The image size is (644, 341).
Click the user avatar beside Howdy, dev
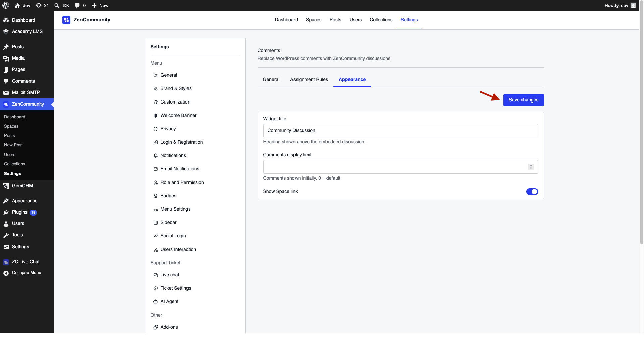(633, 5)
